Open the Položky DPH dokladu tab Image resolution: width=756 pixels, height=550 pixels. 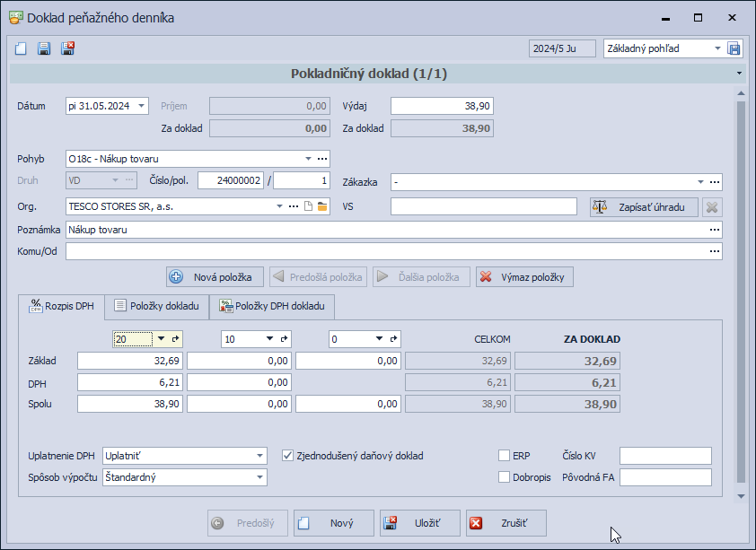(x=273, y=306)
